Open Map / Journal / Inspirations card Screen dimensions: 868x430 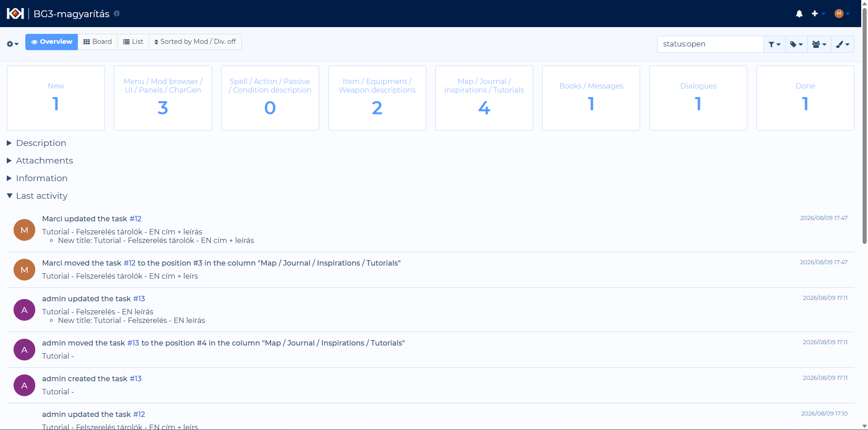coord(484,98)
